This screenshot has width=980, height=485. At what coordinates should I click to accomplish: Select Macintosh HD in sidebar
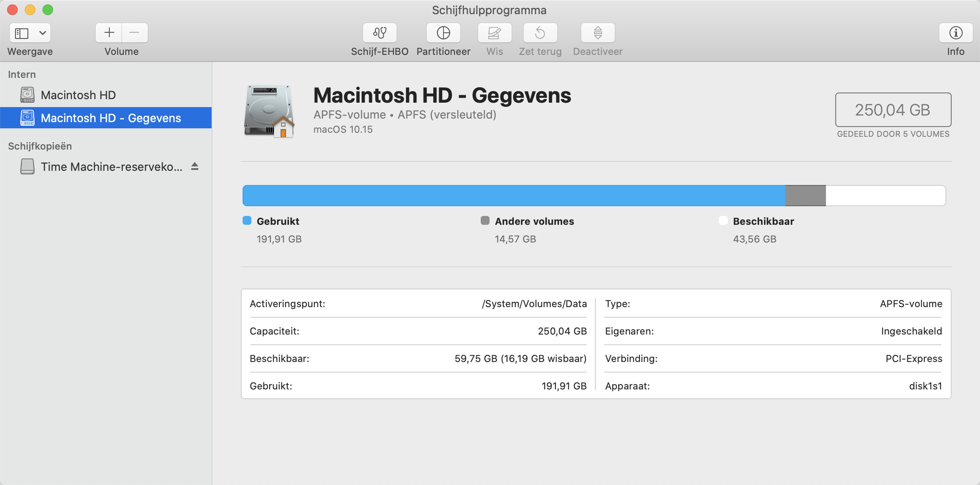click(x=78, y=95)
